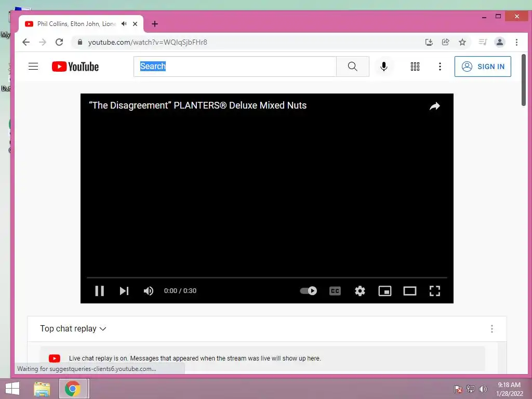Click in the YouTube Search field
Viewport: 532px width, 399px height.
pyautogui.click(x=235, y=66)
